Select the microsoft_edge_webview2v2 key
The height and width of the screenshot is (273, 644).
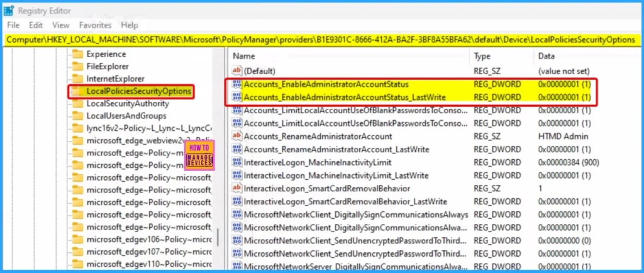[x=149, y=140]
